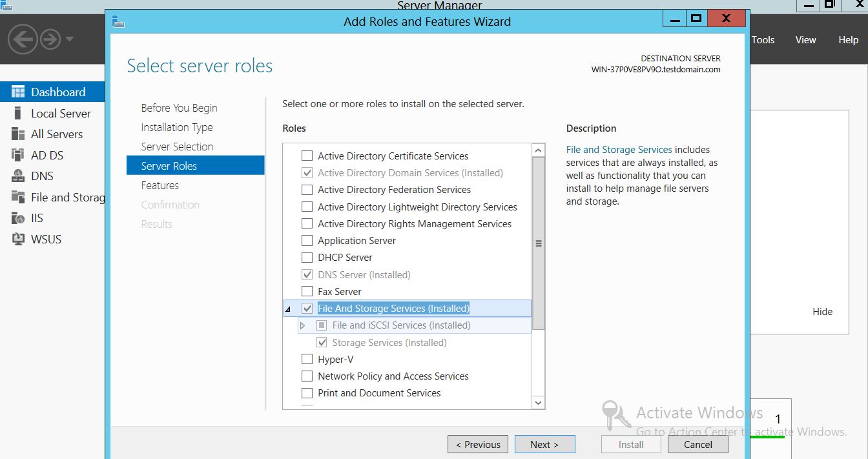Check the DHCP Server role

click(x=307, y=258)
